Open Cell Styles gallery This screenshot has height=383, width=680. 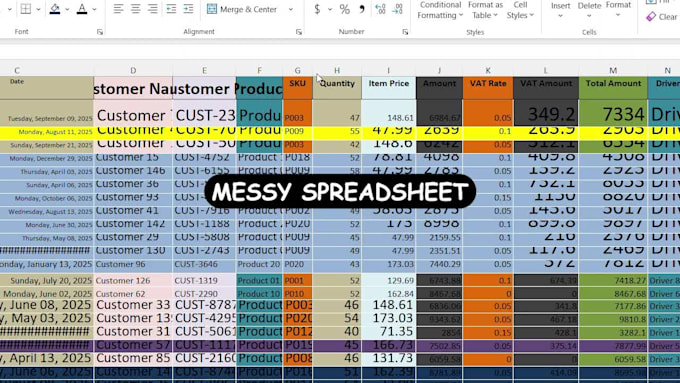pos(520,10)
